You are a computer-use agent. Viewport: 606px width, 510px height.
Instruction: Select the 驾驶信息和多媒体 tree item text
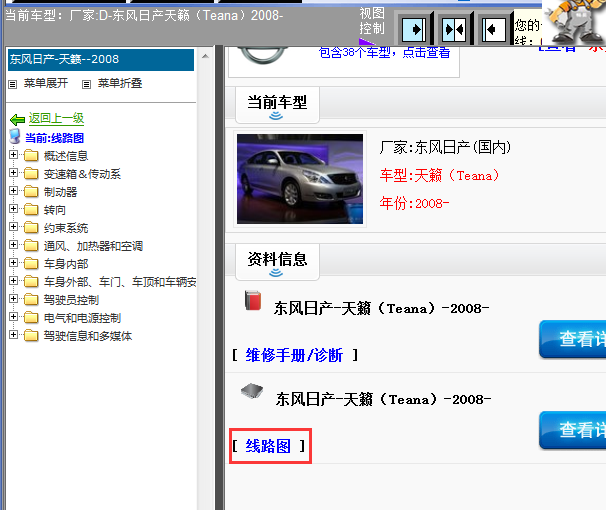coord(88,336)
